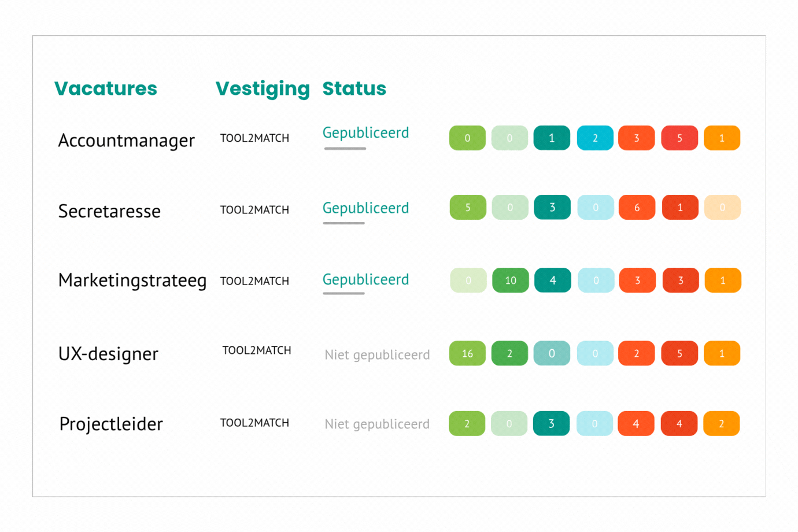Click the green 10 badge for Marketingstrateeg

point(510,280)
